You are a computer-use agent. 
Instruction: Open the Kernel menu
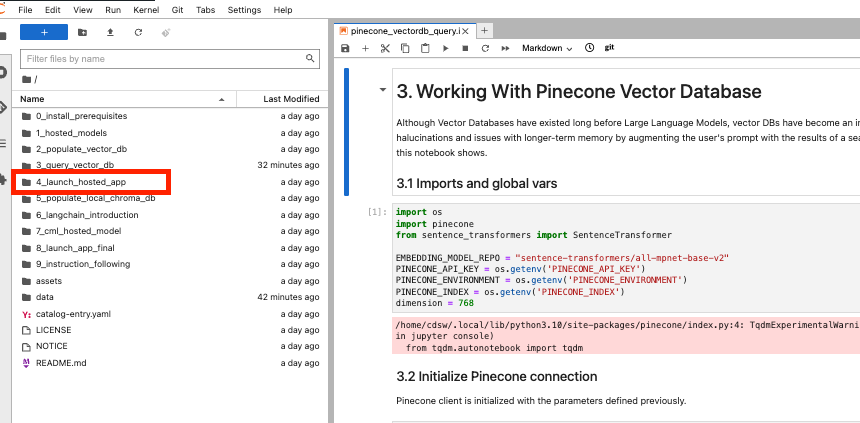tap(146, 10)
